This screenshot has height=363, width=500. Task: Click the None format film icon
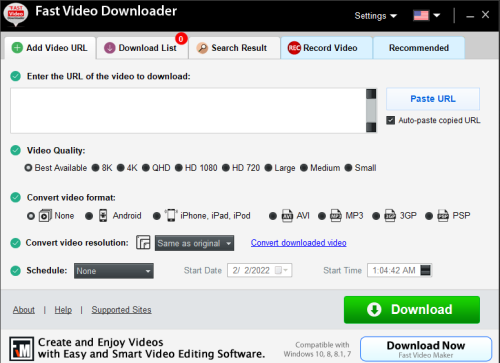click(45, 216)
